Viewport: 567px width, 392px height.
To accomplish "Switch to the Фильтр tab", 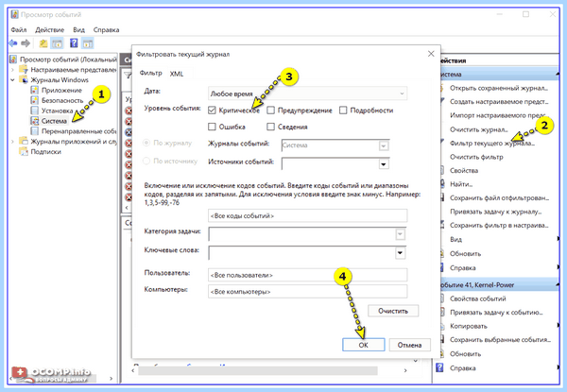I will click(x=151, y=73).
